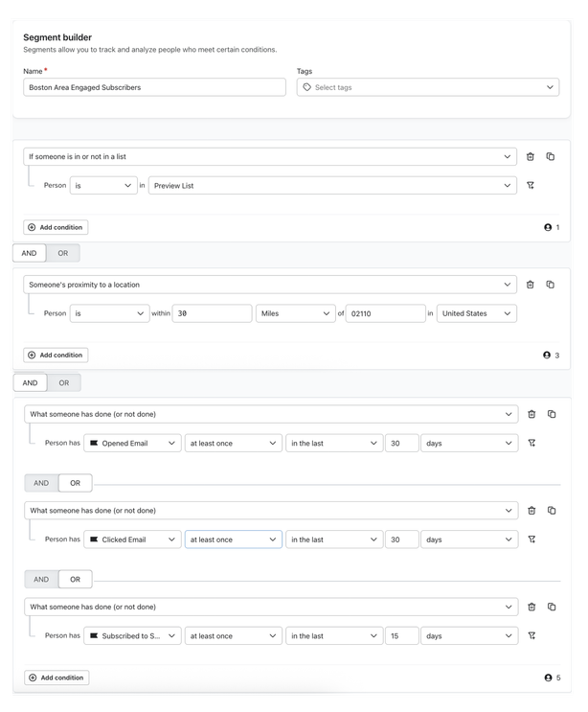Edit the 15 days value for Subscribed

click(x=402, y=635)
